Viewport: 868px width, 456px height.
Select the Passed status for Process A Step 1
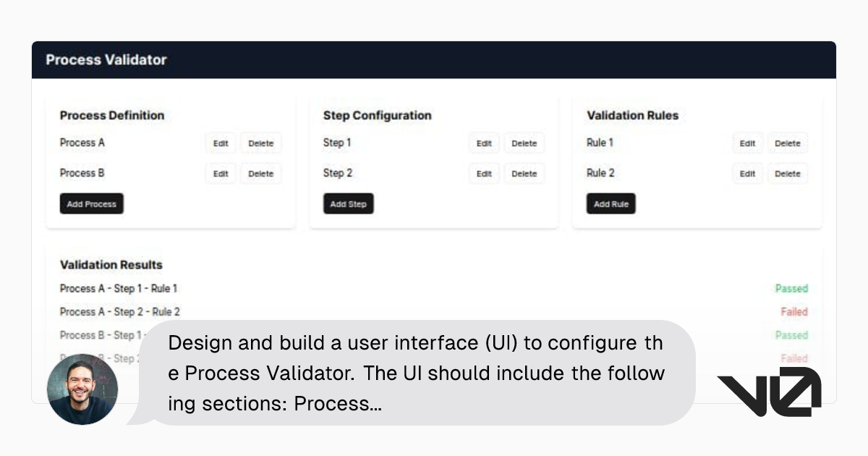coord(791,288)
